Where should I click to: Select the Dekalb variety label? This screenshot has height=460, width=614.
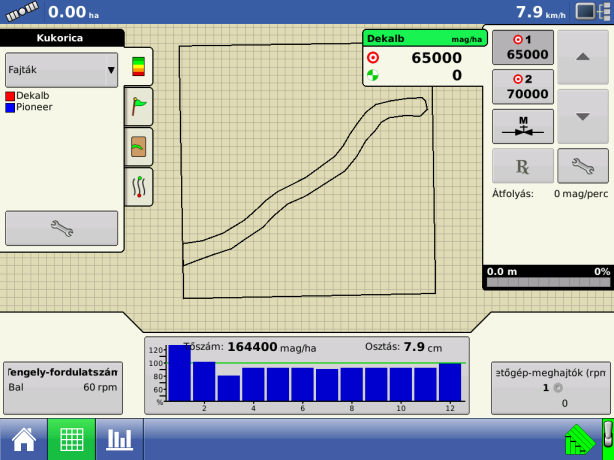pos(33,96)
